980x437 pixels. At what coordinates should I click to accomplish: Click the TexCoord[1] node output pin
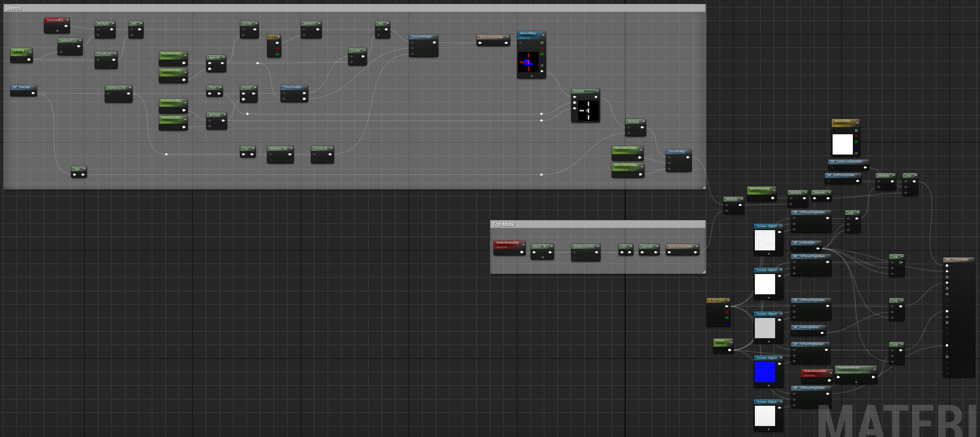click(66, 26)
